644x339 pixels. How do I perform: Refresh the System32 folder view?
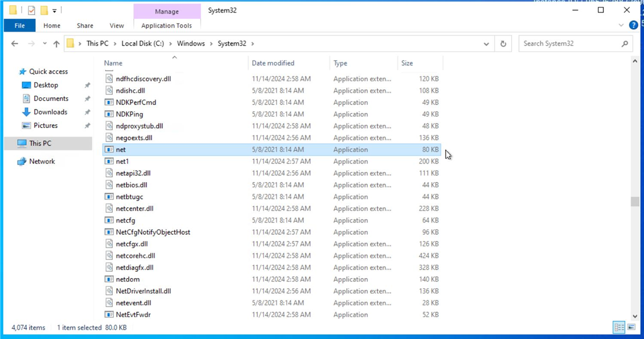click(x=503, y=44)
